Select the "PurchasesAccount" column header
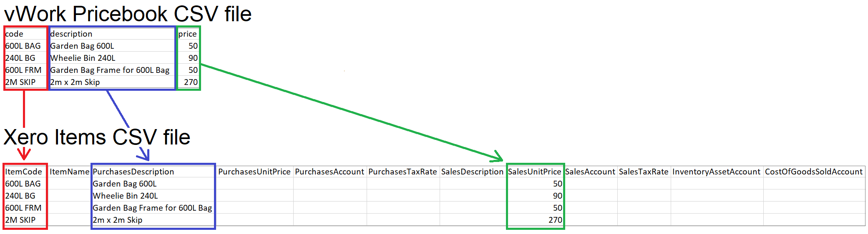 click(x=330, y=172)
